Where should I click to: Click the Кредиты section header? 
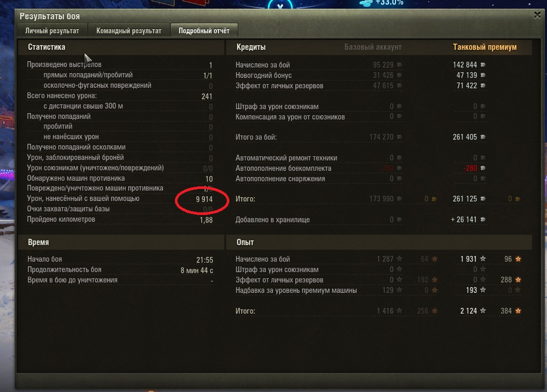251,47
